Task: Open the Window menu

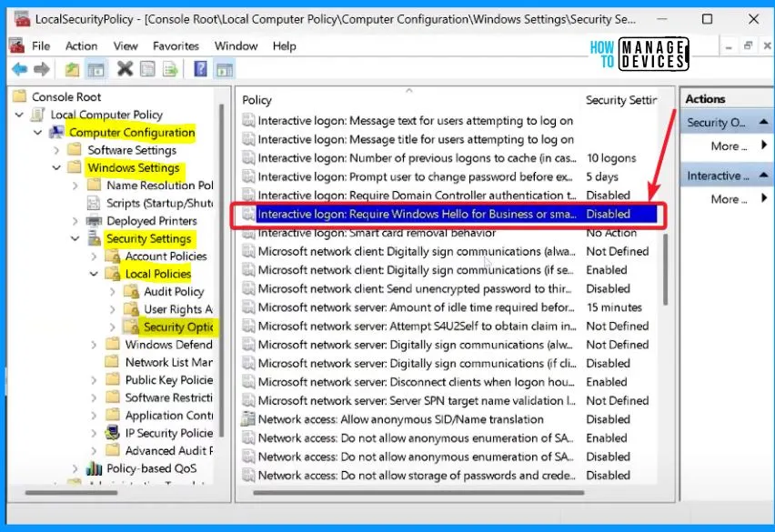Action: [x=236, y=46]
